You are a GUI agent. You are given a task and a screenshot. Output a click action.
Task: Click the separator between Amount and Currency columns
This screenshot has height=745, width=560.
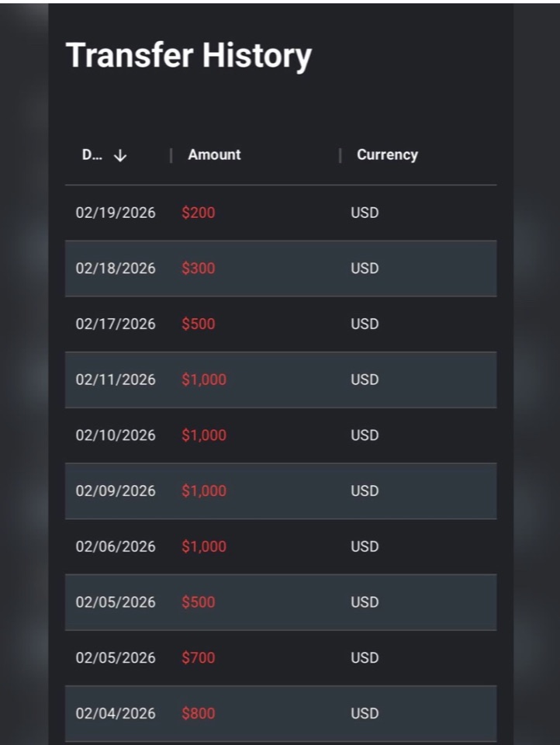[x=340, y=155]
